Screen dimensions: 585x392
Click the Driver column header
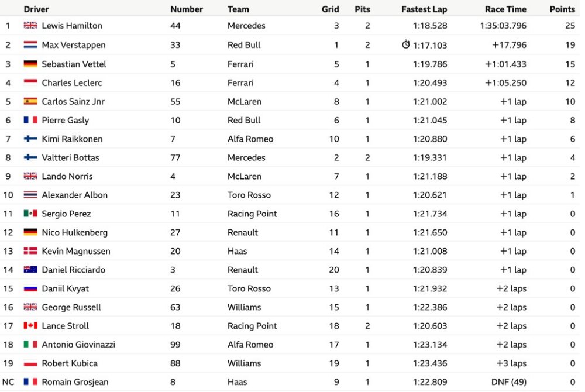[36, 9]
